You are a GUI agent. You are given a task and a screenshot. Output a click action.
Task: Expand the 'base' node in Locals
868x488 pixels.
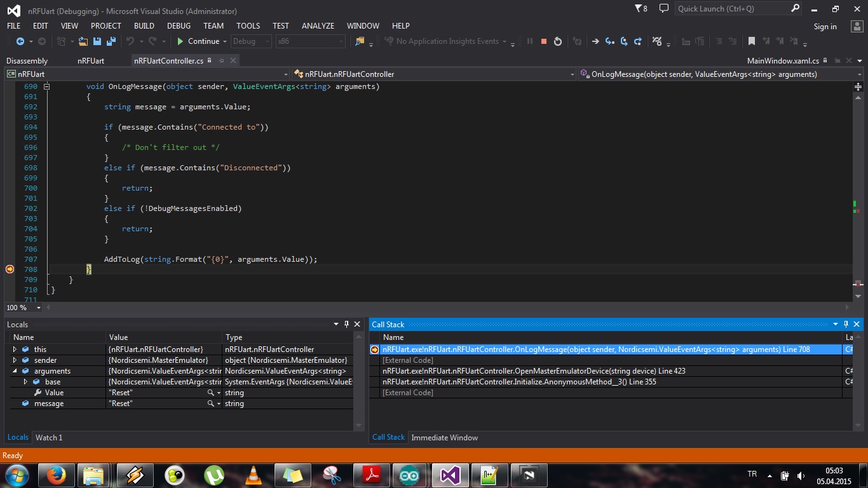point(25,382)
